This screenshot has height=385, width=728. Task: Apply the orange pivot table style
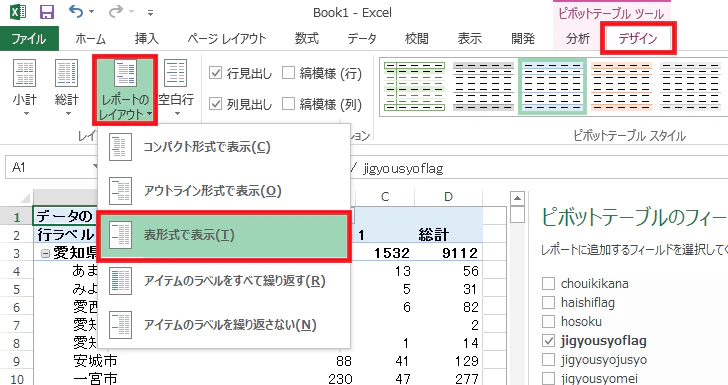tap(621, 86)
